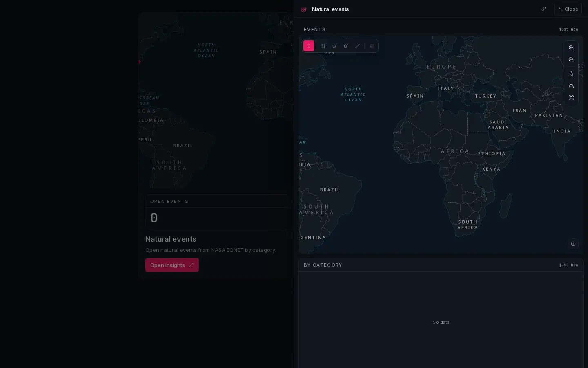Zoom in on the events map

coord(571,48)
